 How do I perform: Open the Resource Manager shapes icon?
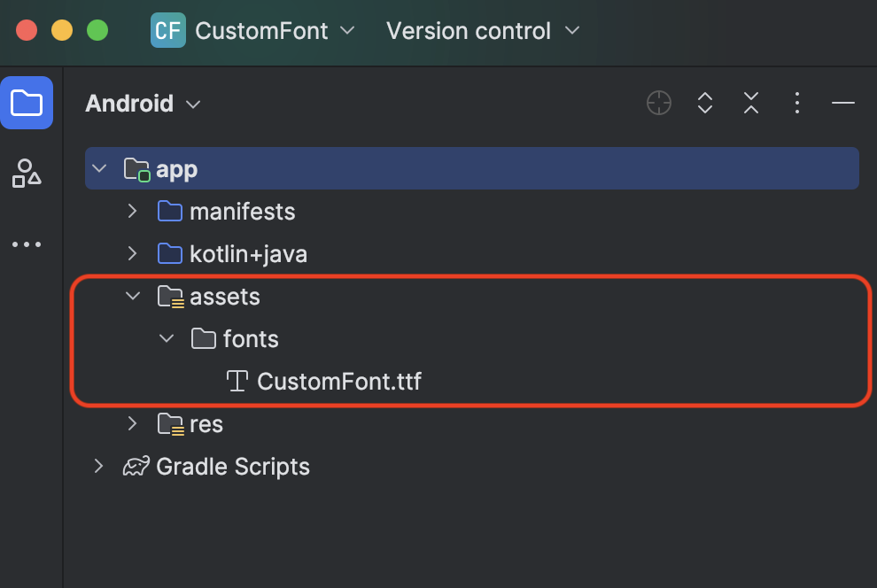(27, 174)
